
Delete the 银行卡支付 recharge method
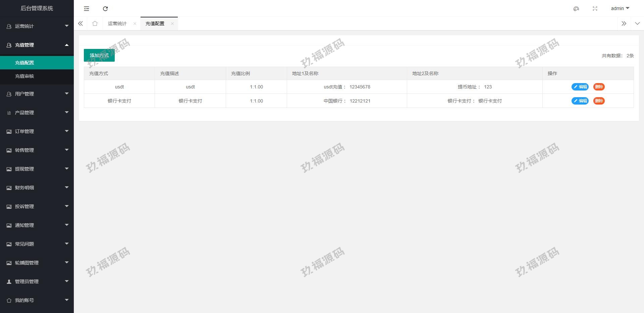click(x=599, y=101)
